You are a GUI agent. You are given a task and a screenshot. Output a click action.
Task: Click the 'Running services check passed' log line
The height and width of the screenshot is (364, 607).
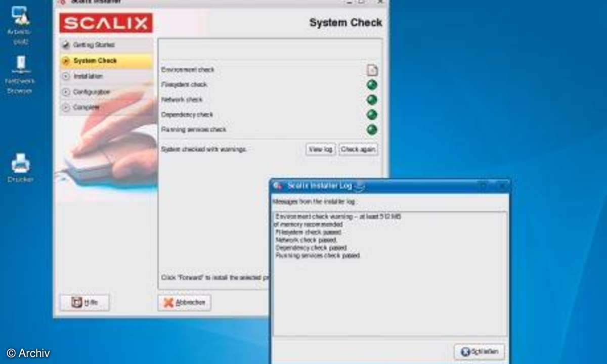click(318, 256)
